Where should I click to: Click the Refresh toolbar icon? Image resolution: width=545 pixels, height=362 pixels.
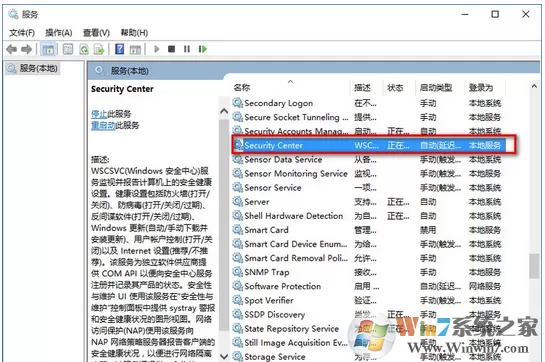[84, 49]
